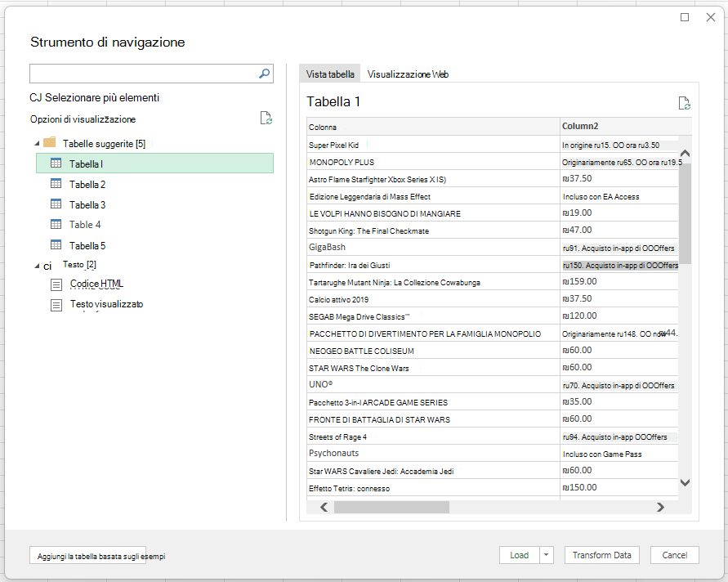The width and height of the screenshot is (728, 582).
Task: Click the ₪19.00 price cell
Action: click(619, 213)
